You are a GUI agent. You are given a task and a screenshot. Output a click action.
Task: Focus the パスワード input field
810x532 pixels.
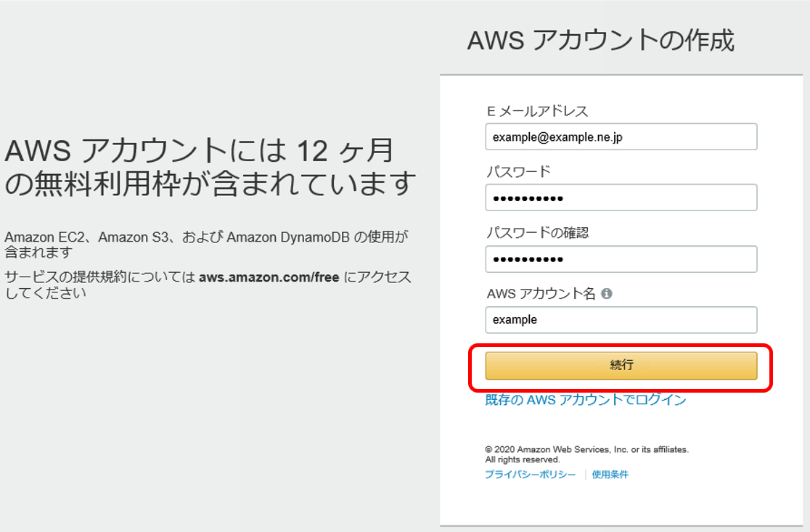click(621, 198)
